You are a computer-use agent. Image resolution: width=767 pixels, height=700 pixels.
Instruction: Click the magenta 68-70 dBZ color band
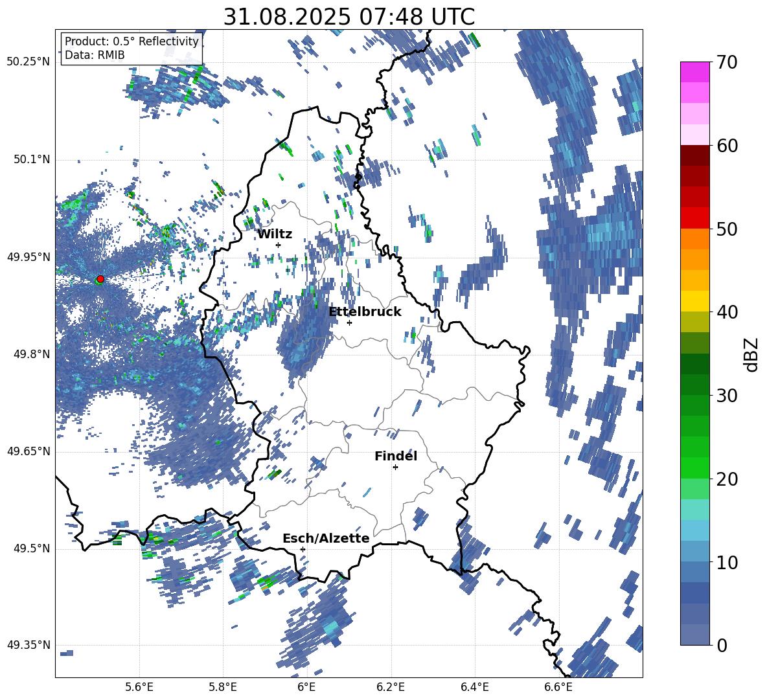pos(694,72)
